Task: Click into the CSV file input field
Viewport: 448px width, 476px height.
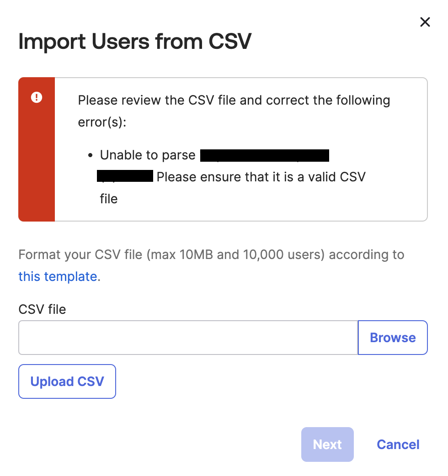Action: 187,338
